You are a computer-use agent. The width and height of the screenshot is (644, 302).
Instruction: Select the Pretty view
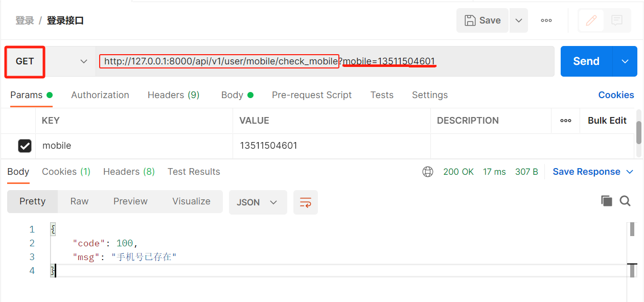pyautogui.click(x=33, y=201)
